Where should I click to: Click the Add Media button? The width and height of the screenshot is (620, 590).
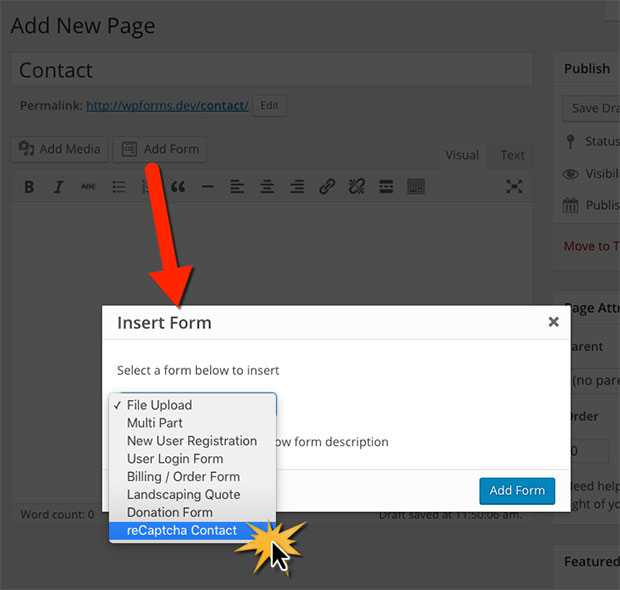click(59, 149)
